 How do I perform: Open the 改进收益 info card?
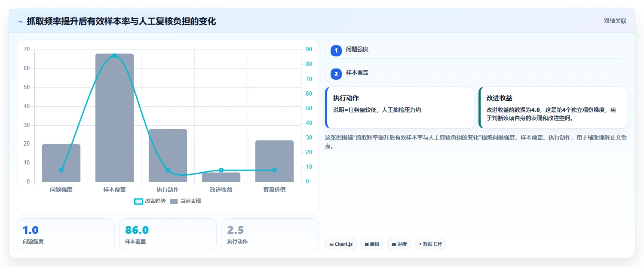coord(552,108)
